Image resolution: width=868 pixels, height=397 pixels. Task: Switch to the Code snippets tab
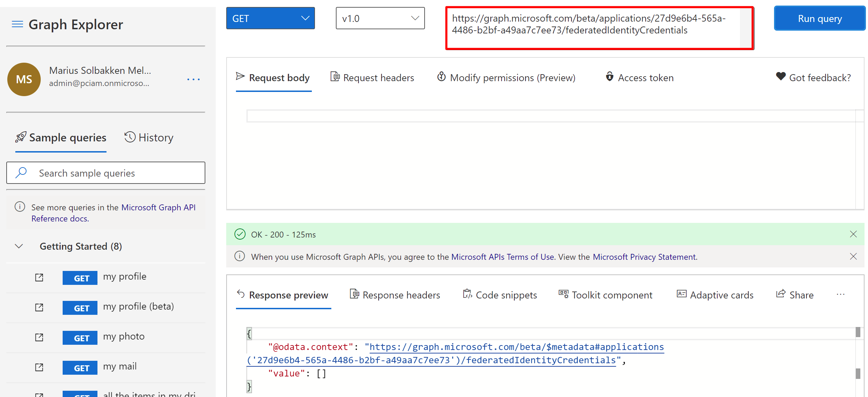500,295
